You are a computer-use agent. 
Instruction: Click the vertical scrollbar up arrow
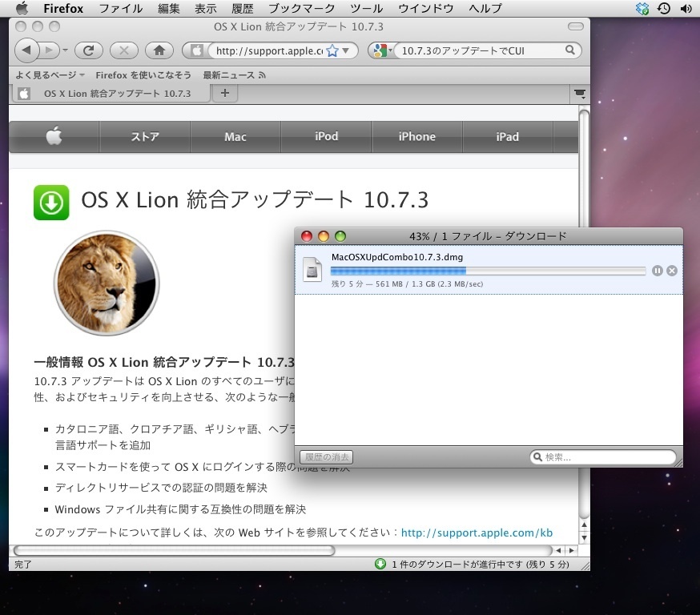584,525
